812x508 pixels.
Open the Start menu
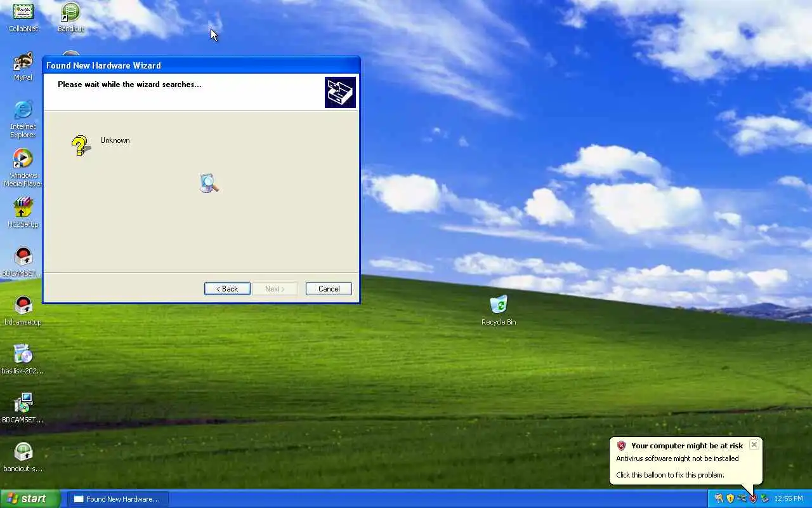(x=30, y=498)
